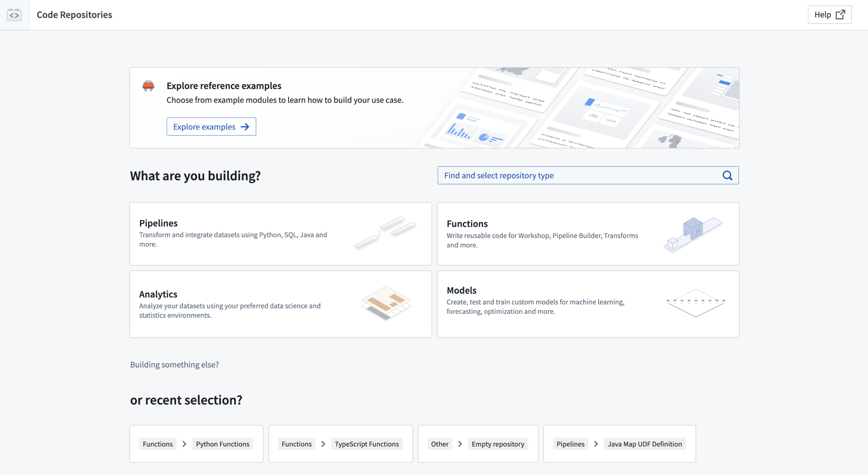The image size is (868, 475).
Task: Click the Functions cube illustration
Action: (693, 234)
